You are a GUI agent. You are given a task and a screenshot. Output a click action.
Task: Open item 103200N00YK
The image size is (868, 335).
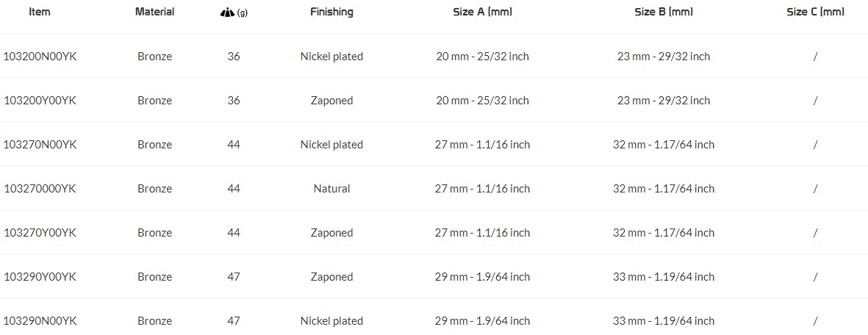40,57
